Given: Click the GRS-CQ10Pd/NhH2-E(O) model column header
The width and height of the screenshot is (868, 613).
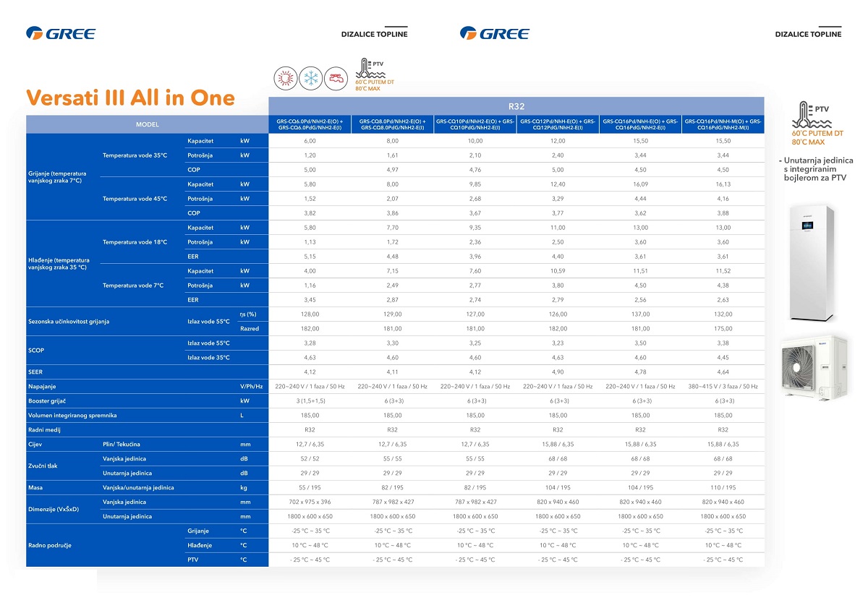Looking at the screenshot, I should [x=475, y=124].
